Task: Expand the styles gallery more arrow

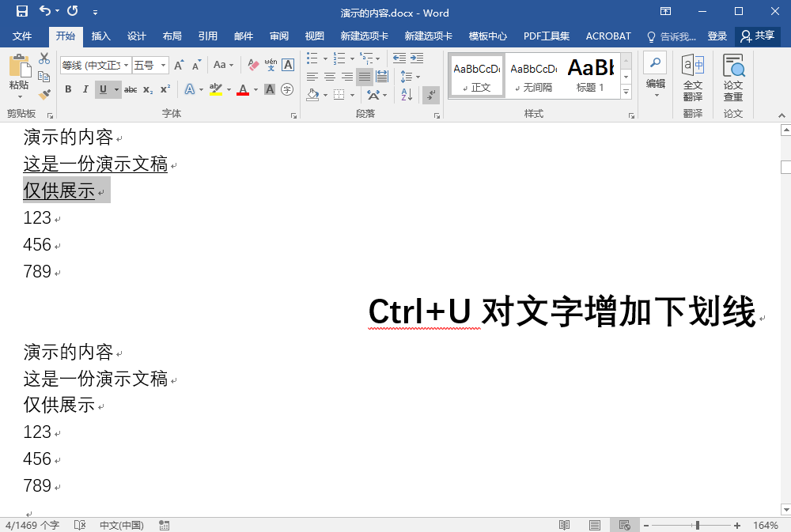Action: tap(626, 92)
